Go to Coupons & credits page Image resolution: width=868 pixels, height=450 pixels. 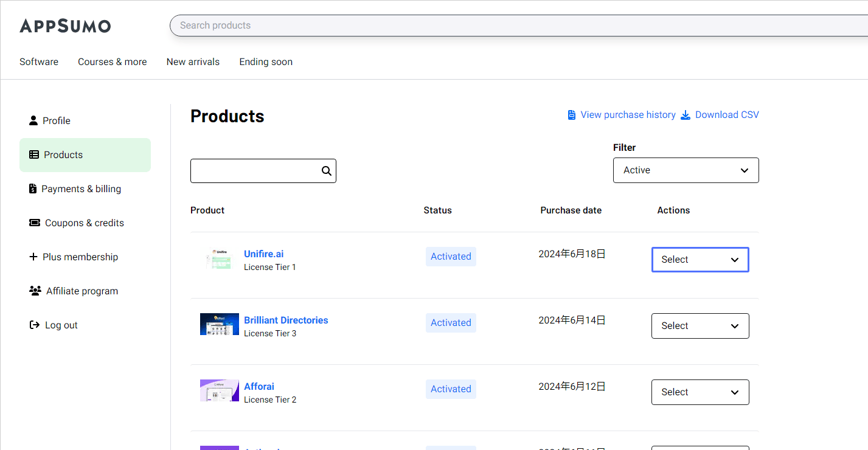84,223
